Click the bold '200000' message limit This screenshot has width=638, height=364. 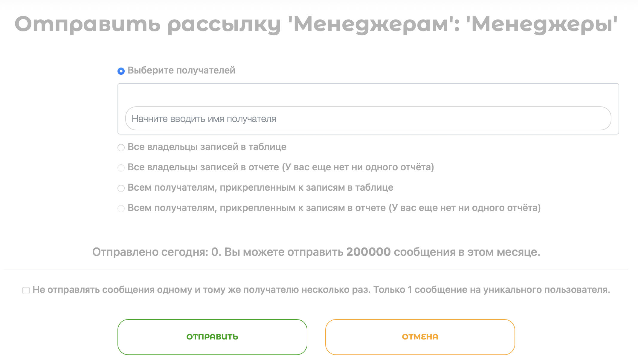pos(368,252)
